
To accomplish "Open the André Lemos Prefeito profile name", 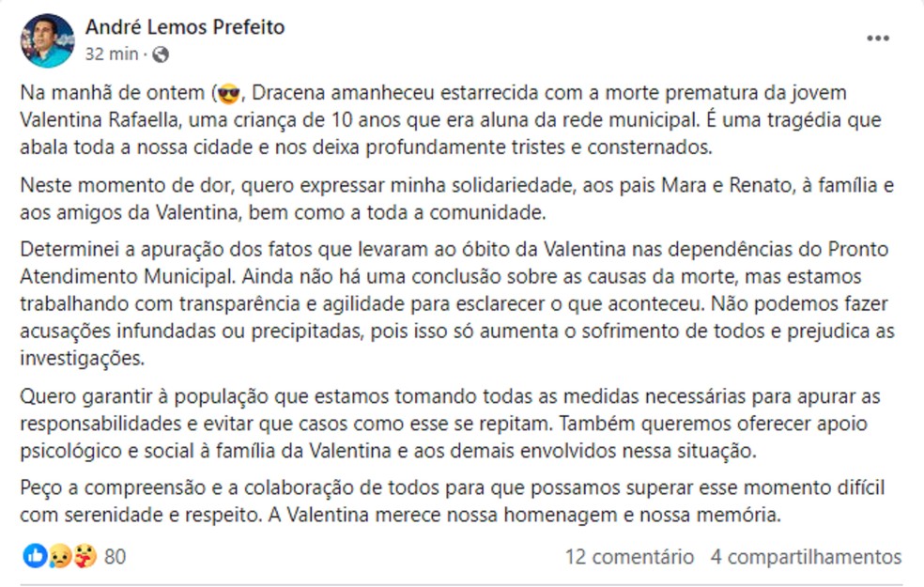I will (185, 27).
